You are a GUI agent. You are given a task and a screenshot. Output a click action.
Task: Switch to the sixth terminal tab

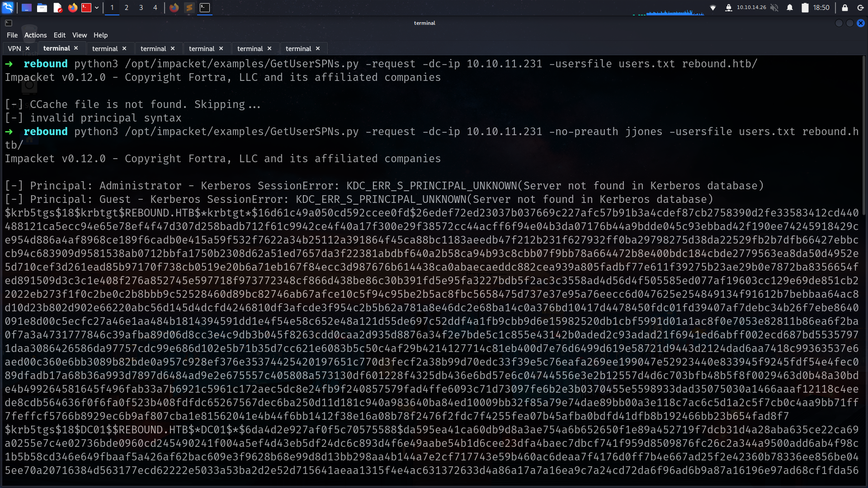click(250, 49)
